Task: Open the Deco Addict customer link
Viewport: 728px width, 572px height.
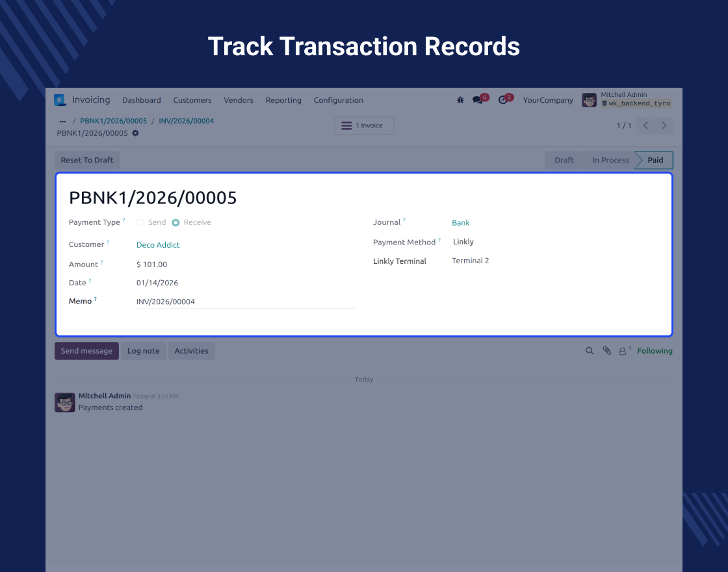Action: 158,245
